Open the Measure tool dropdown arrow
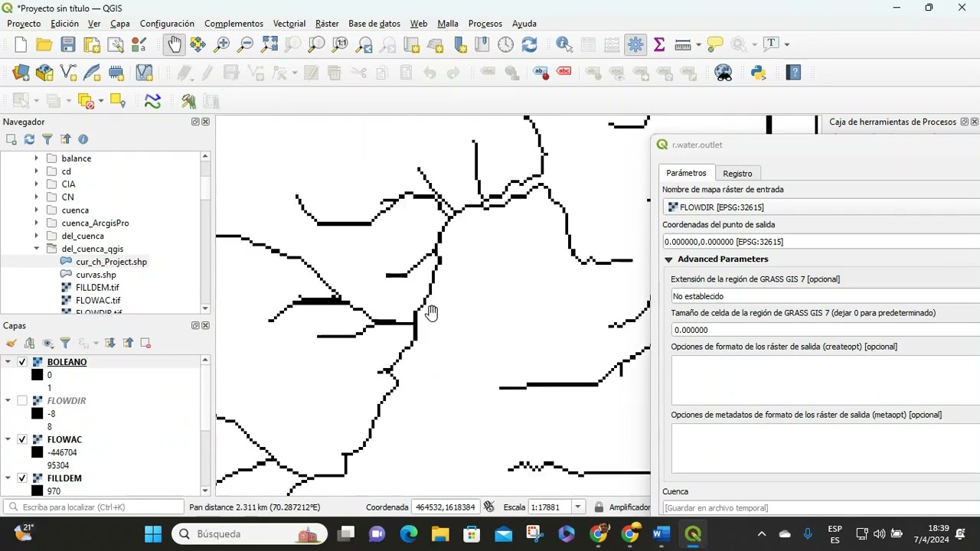Viewport: 980px width, 551px height. (x=698, y=44)
